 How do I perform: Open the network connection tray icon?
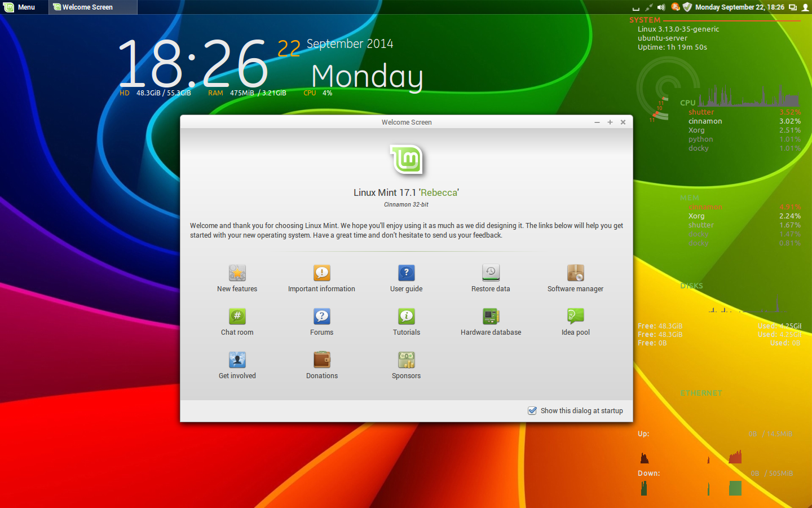point(648,7)
